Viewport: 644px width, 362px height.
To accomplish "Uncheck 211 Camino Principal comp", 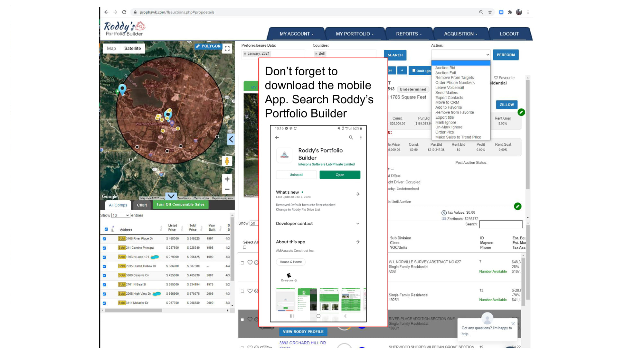I will (x=104, y=248).
